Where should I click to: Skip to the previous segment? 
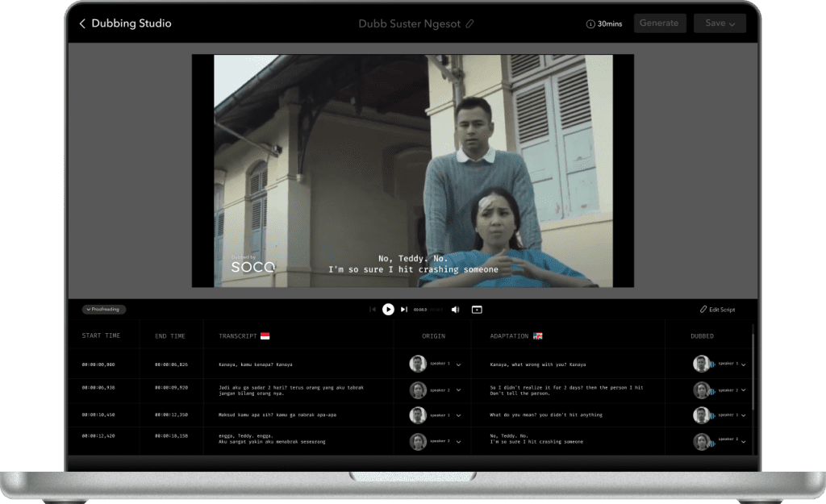click(372, 310)
